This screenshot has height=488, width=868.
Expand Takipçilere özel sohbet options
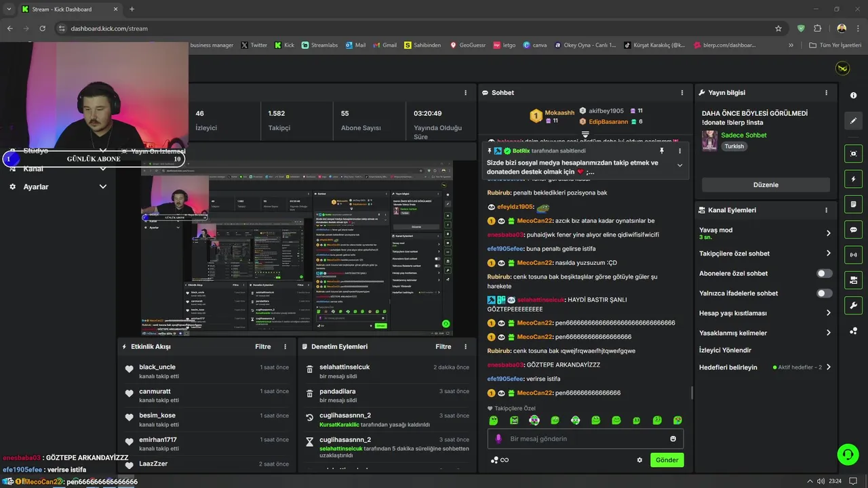pos(829,253)
